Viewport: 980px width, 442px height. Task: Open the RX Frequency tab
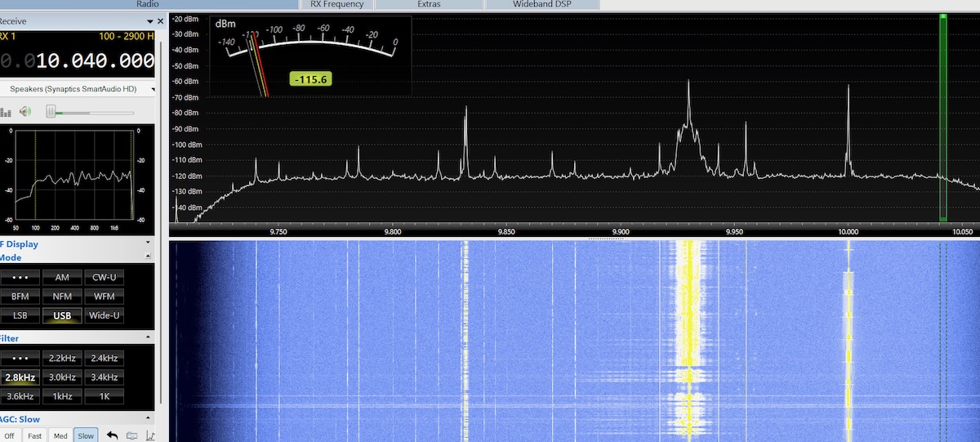(336, 4)
